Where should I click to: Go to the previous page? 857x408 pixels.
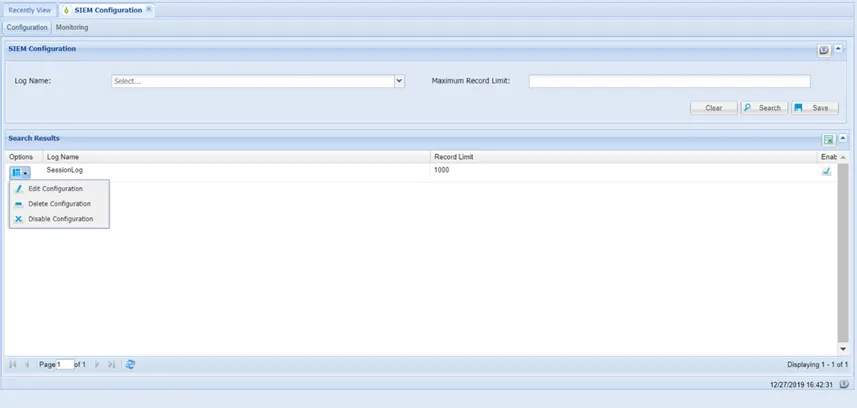27,364
